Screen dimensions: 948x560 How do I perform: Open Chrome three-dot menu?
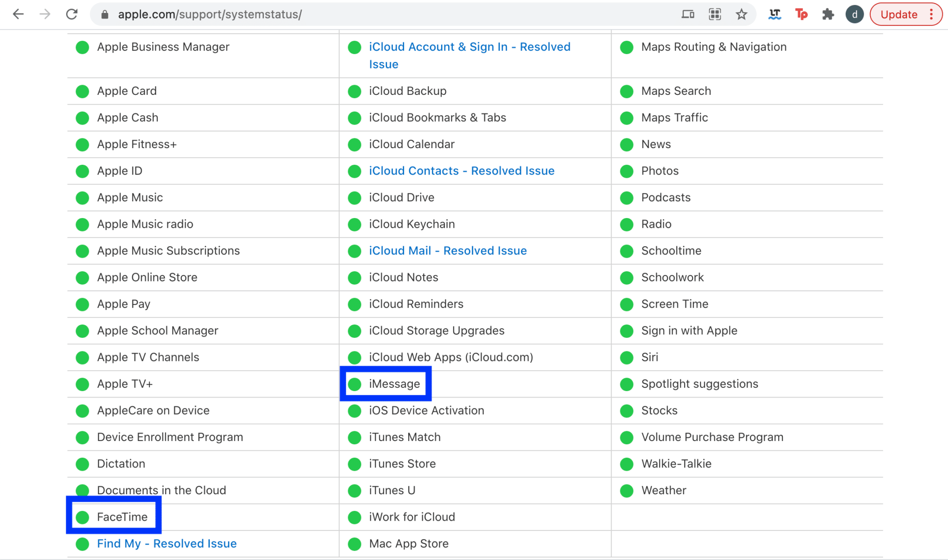(931, 14)
